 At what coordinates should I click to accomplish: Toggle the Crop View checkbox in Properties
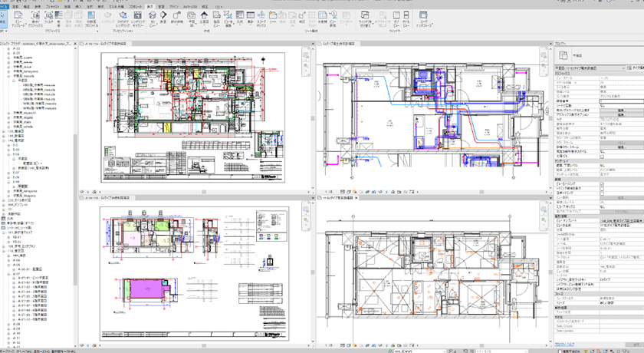point(601,184)
